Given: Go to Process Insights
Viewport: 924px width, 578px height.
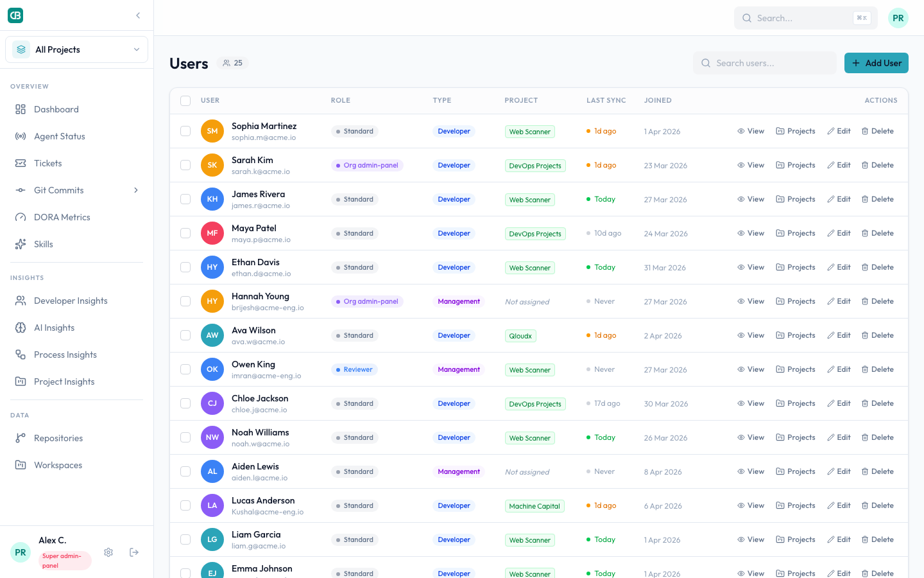Looking at the screenshot, I should [76, 355].
